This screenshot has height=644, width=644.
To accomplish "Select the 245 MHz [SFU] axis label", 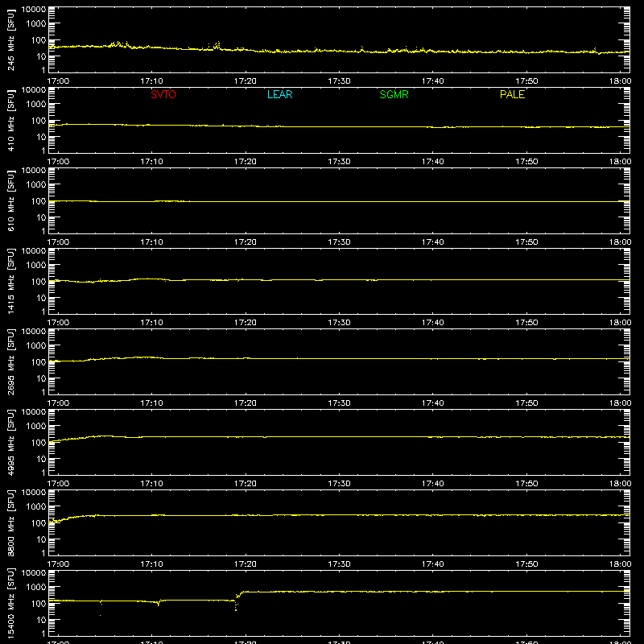I will [x=10, y=39].
